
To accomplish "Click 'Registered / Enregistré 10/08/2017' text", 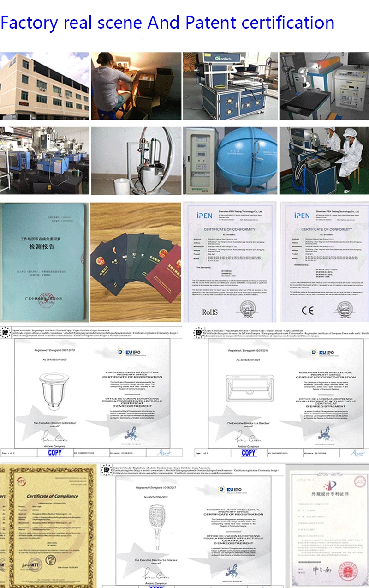I will [156, 487].
